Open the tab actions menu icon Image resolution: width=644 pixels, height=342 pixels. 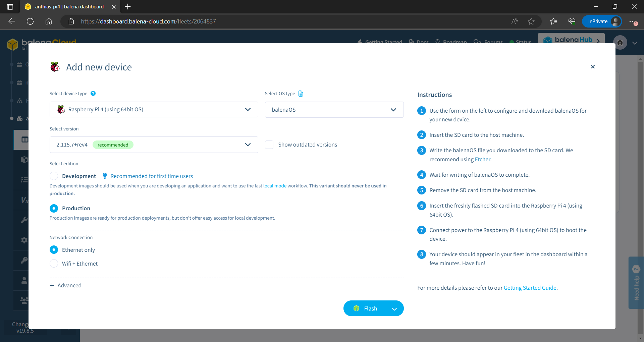tap(10, 7)
